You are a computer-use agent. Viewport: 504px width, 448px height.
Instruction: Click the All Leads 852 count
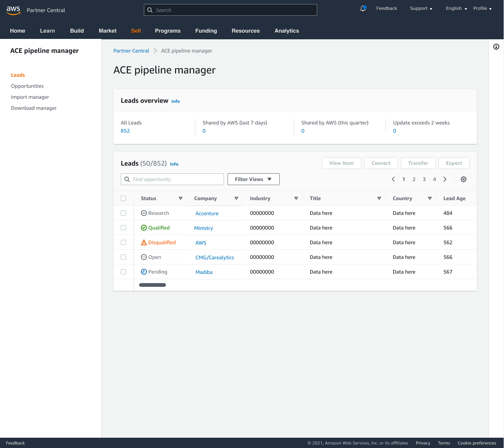pyautogui.click(x=125, y=131)
